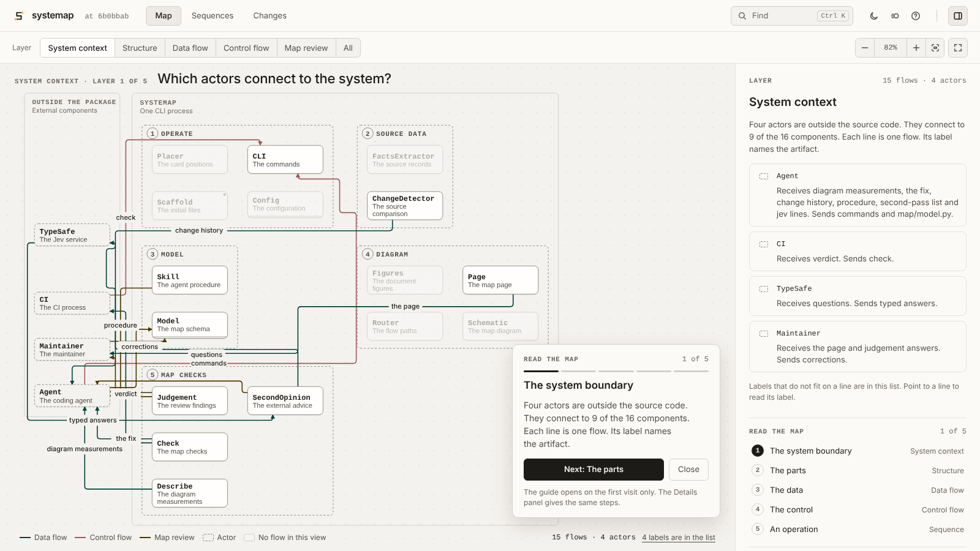Viewport: 980px width, 551px height.
Task: Click the Page component node
Action: point(500,280)
